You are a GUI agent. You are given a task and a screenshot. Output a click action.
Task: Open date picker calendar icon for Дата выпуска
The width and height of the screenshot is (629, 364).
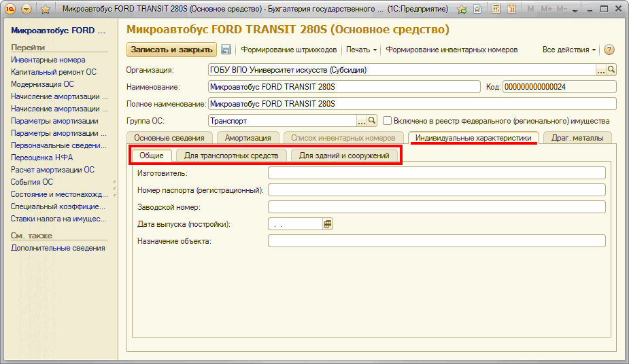(328, 224)
